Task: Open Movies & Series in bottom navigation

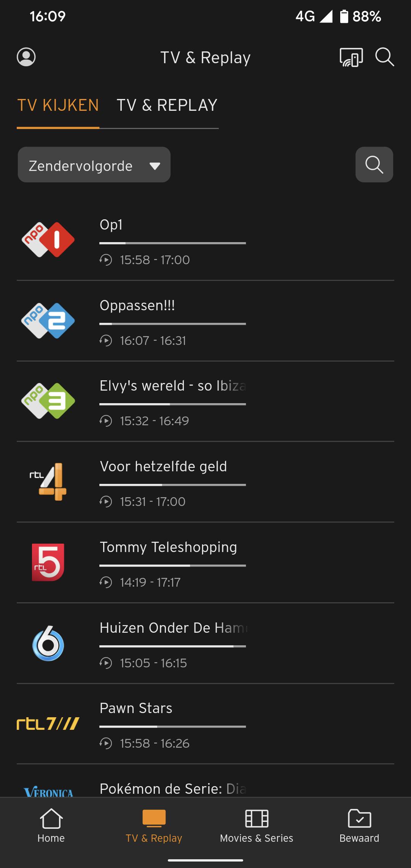Action: pos(256,825)
